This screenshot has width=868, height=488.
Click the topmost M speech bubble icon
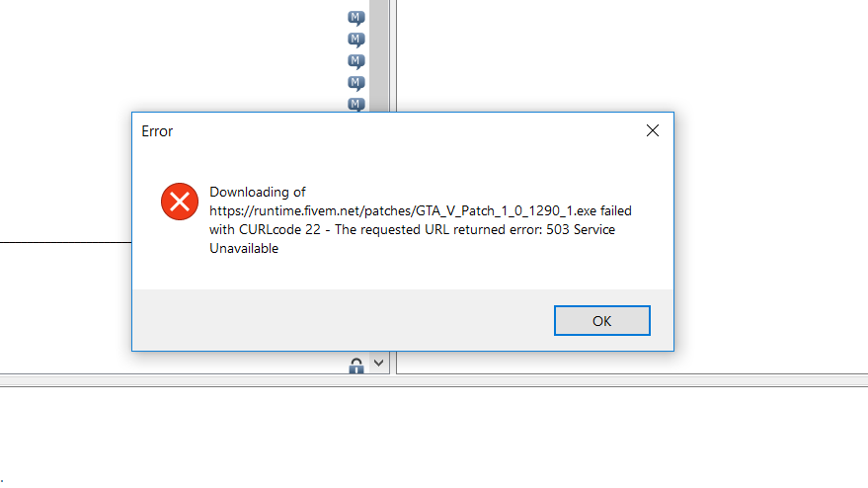pos(356,18)
